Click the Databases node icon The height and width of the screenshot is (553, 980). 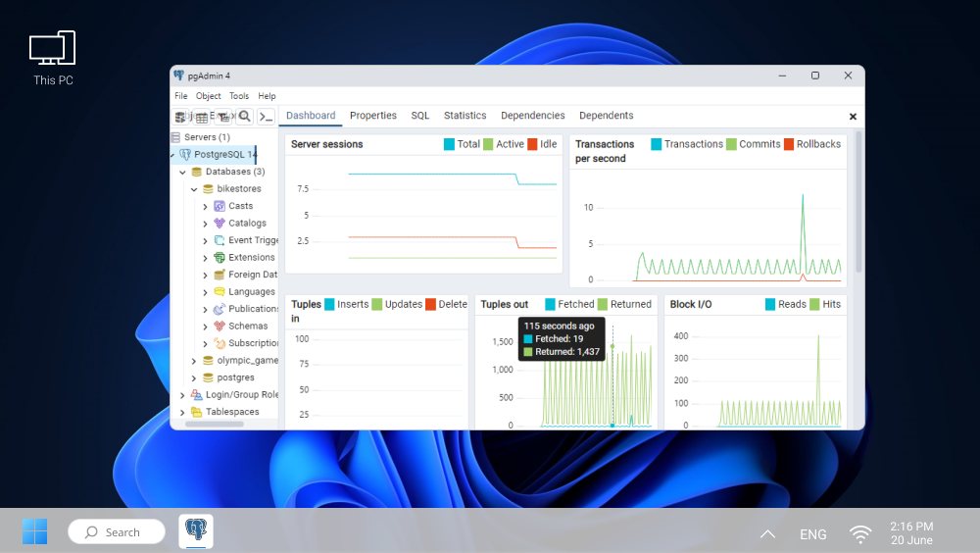pyautogui.click(x=197, y=172)
